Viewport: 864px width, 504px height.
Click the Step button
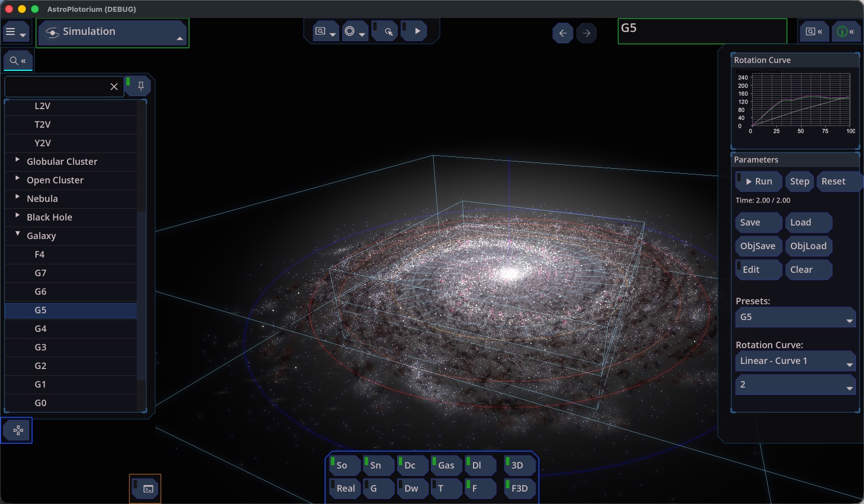[x=799, y=181]
